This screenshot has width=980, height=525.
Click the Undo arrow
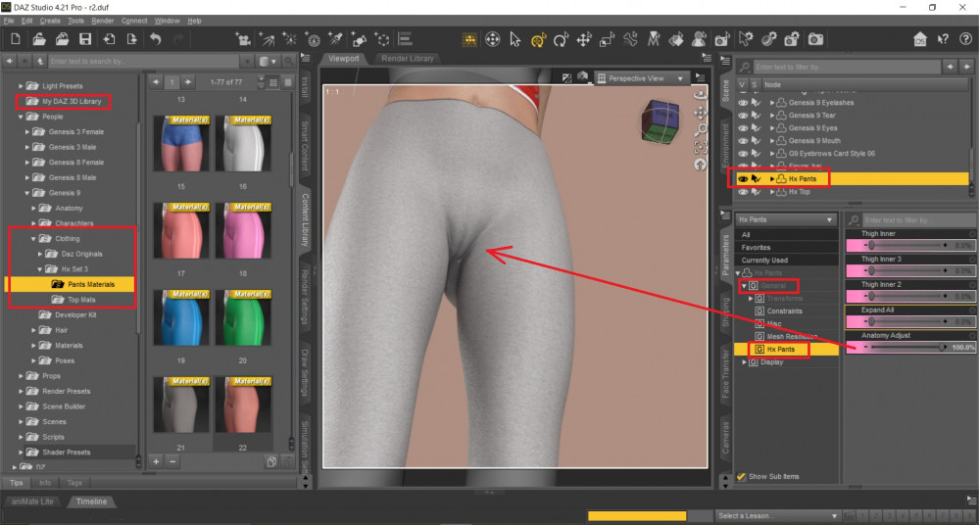point(155,39)
